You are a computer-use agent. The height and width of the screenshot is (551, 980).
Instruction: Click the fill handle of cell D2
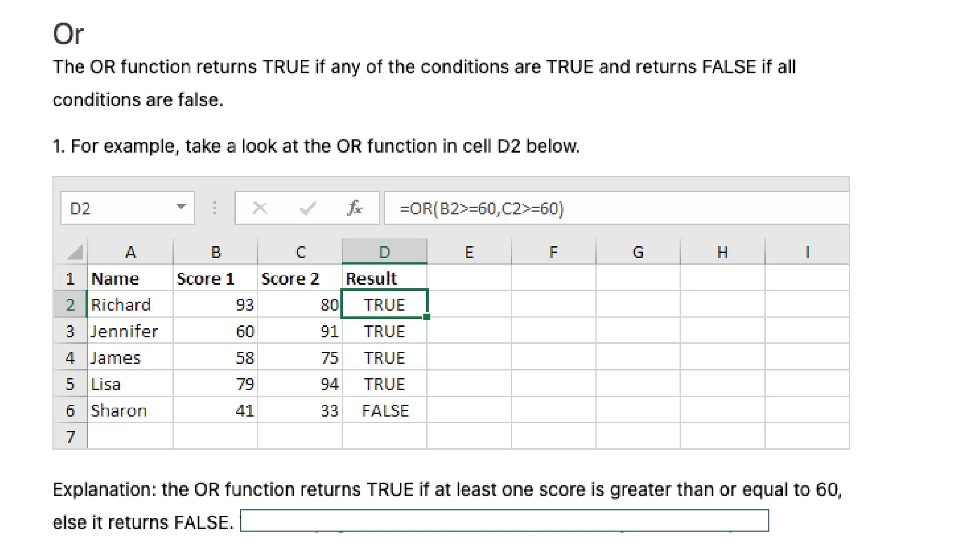(x=427, y=317)
